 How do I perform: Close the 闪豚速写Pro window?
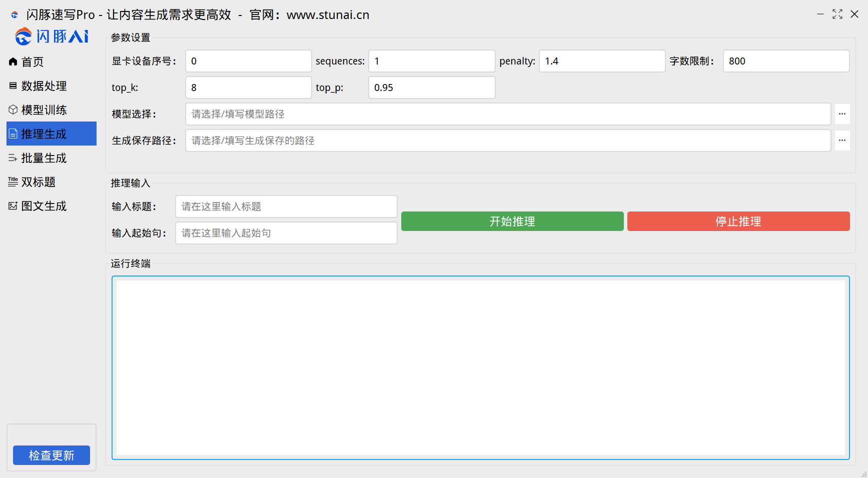[x=854, y=14]
